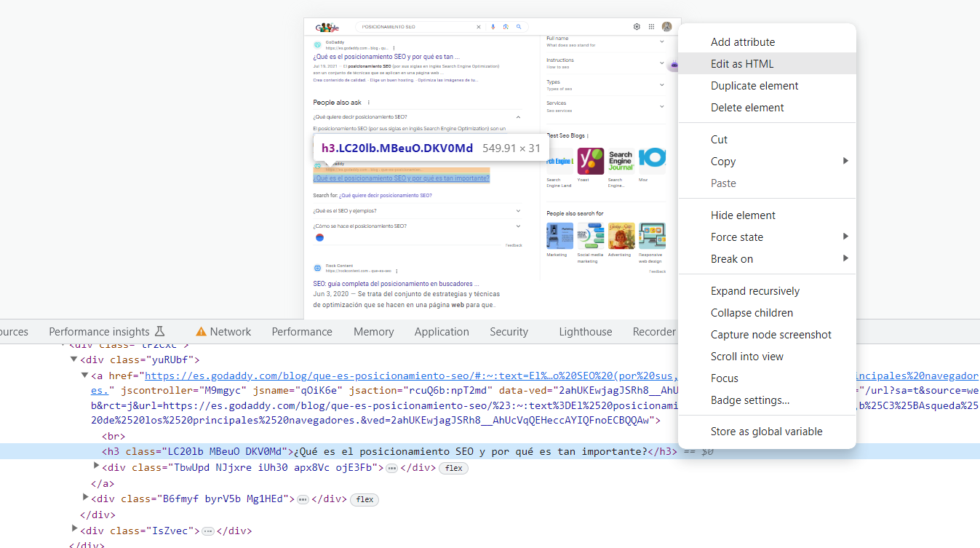This screenshot has height=548, width=980.
Task: Choose Capture node screenshot
Action: click(767, 335)
